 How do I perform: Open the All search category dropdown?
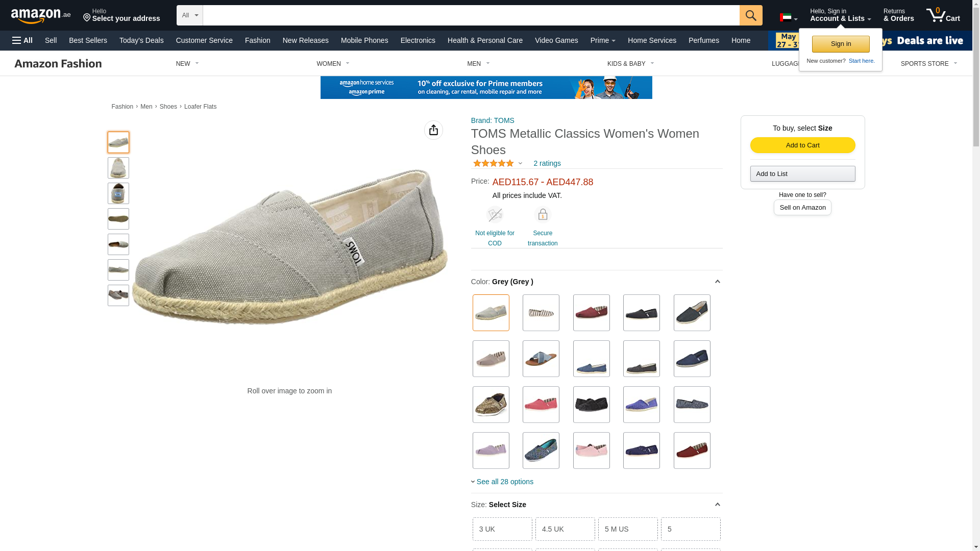click(x=190, y=15)
